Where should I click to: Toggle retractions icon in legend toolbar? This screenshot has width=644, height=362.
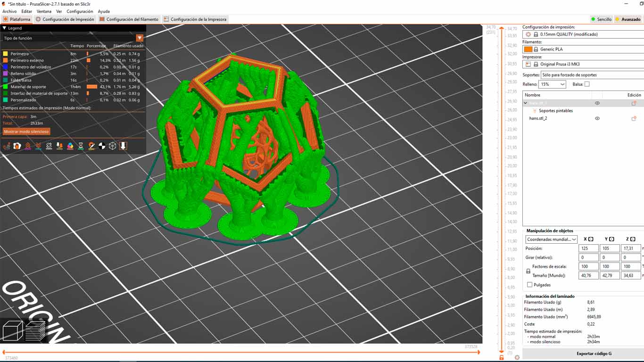[28, 146]
